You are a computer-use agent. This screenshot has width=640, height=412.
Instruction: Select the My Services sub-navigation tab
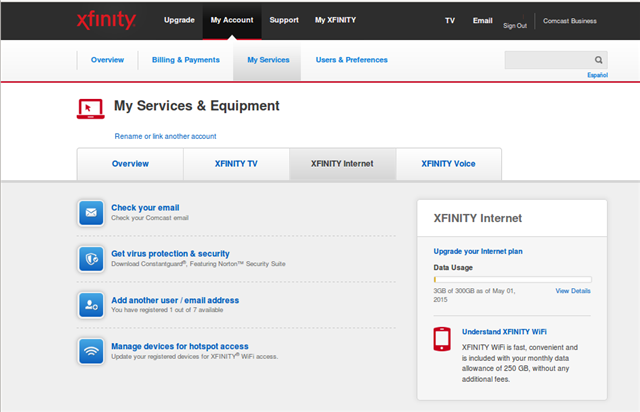click(x=268, y=60)
